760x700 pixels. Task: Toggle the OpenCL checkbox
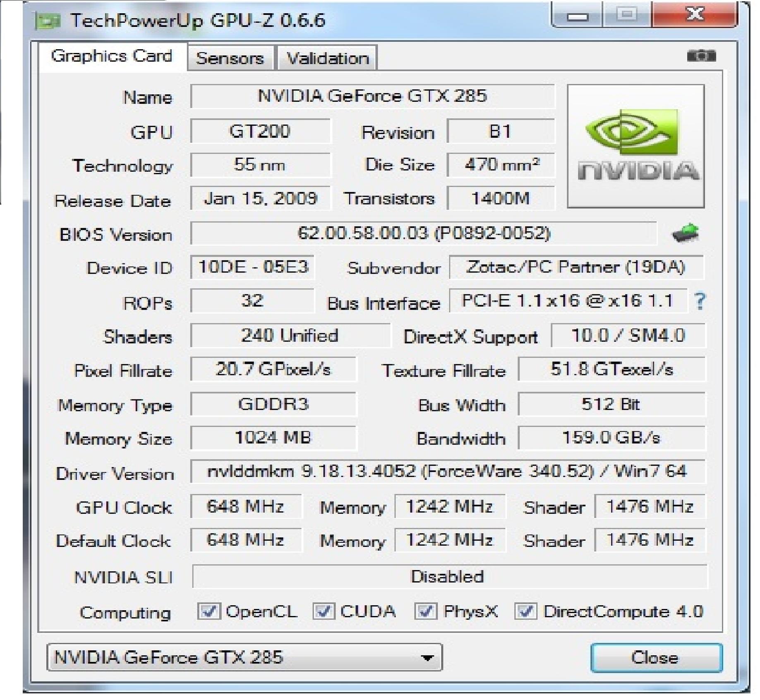pyautogui.click(x=209, y=611)
